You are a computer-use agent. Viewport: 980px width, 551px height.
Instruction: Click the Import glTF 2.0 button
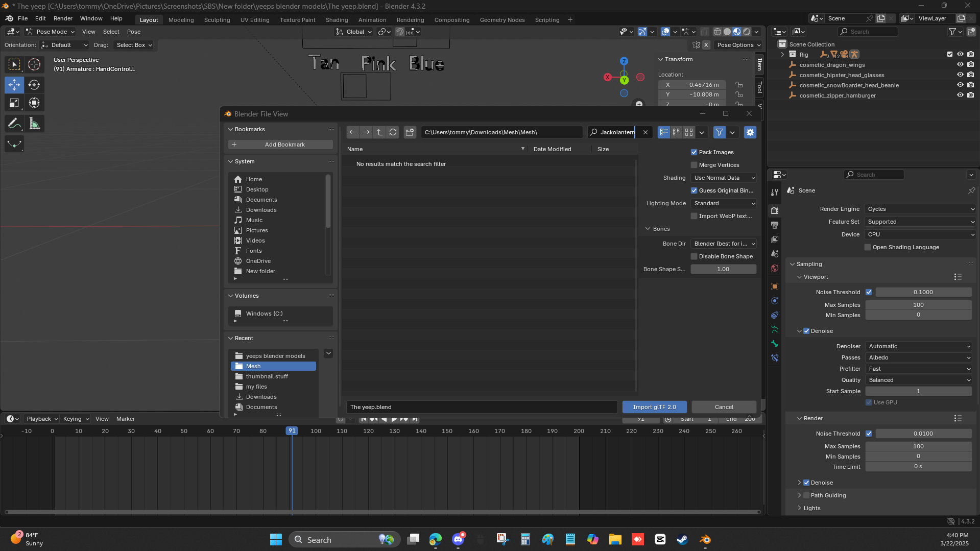click(655, 407)
